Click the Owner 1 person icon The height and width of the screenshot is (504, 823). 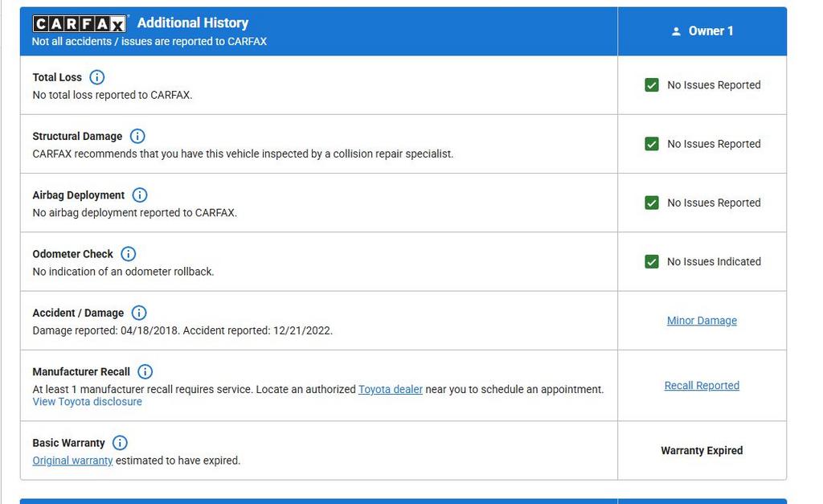tap(676, 31)
